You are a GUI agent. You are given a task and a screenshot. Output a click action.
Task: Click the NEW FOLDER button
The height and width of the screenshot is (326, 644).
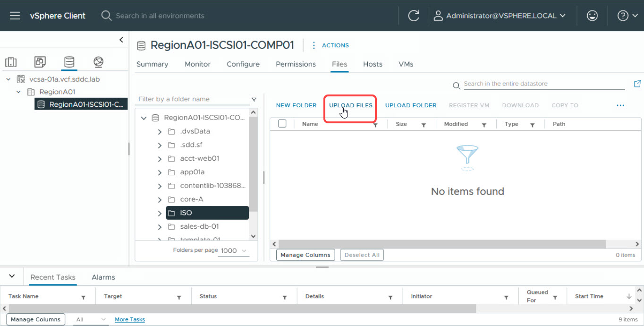click(x=297, y=105)
